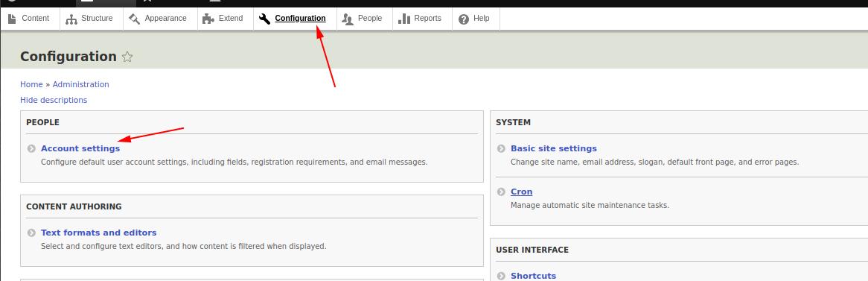Open the Reports toolbar menu
Viewport: 868px width, 281px height.
pos(420,19)
